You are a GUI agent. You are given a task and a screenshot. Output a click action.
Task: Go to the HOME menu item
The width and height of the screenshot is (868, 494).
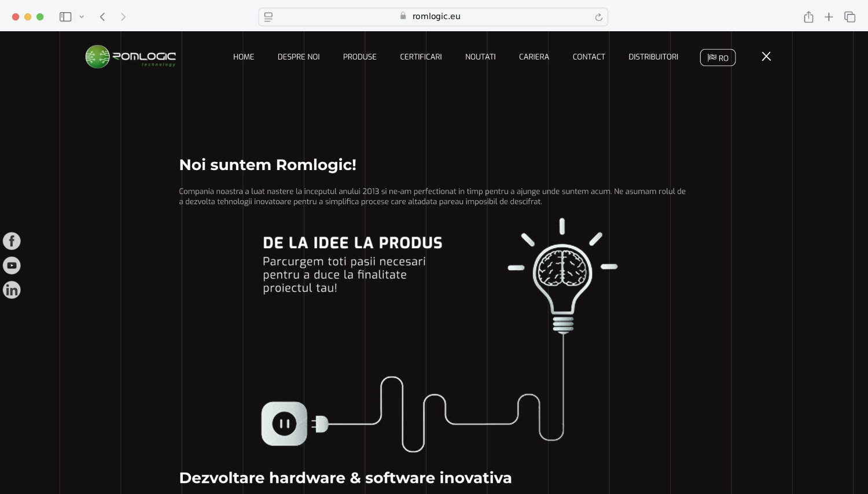244,57
